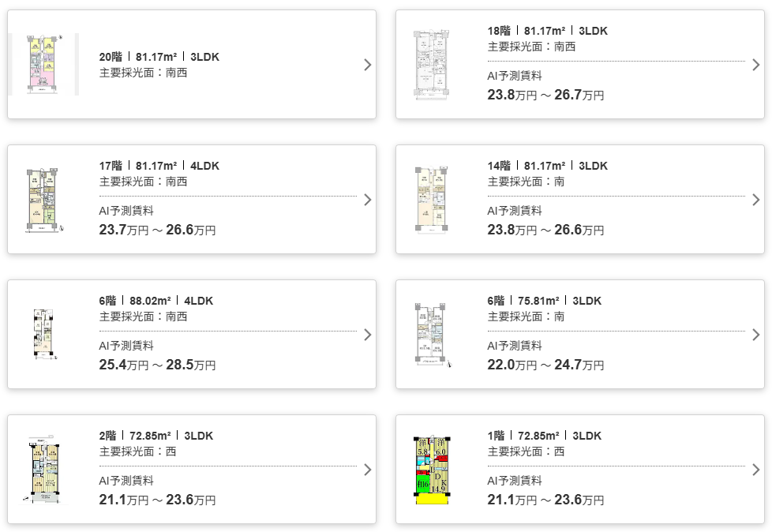The image size is (772, 532).
Task: Select the 22.0万円 ~ 24.7万円 rent estimate
Action: pos(545,364)
